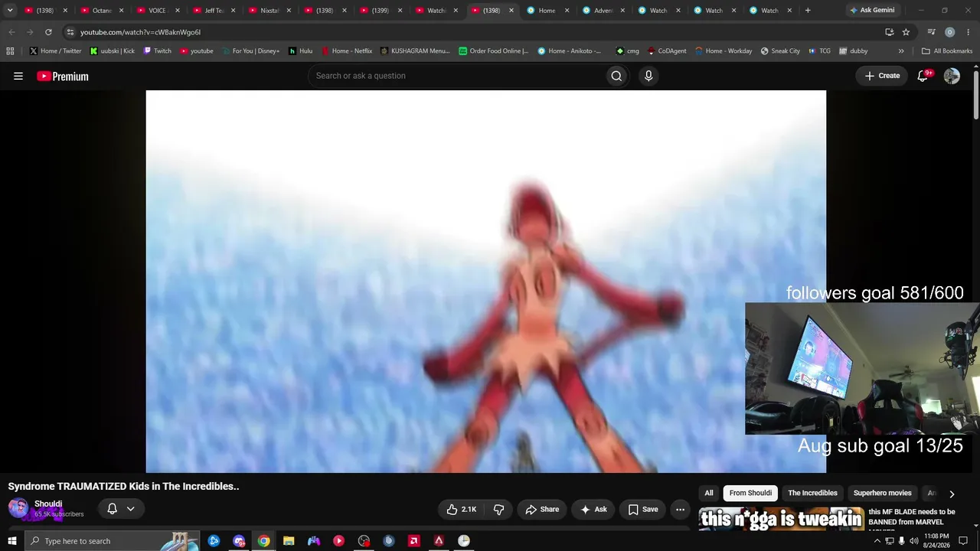
Task: Switch to the Advent tab
Action: [603, 11]
